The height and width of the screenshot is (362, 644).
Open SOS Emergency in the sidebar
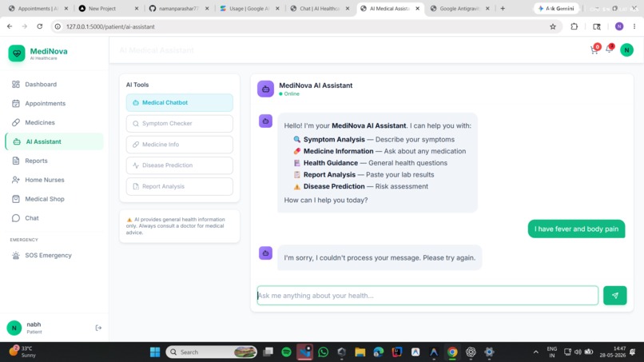pos(54,256)
